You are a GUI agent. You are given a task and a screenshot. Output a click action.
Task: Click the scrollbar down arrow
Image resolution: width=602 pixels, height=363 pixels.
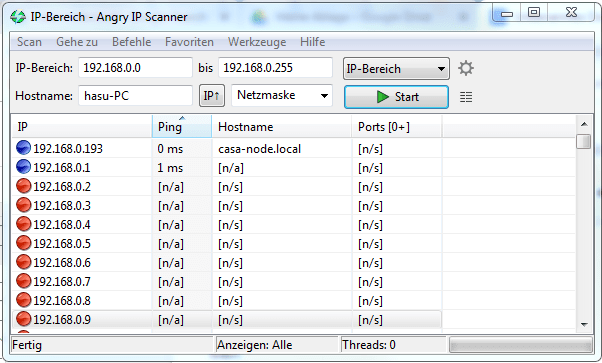(584, 325)
